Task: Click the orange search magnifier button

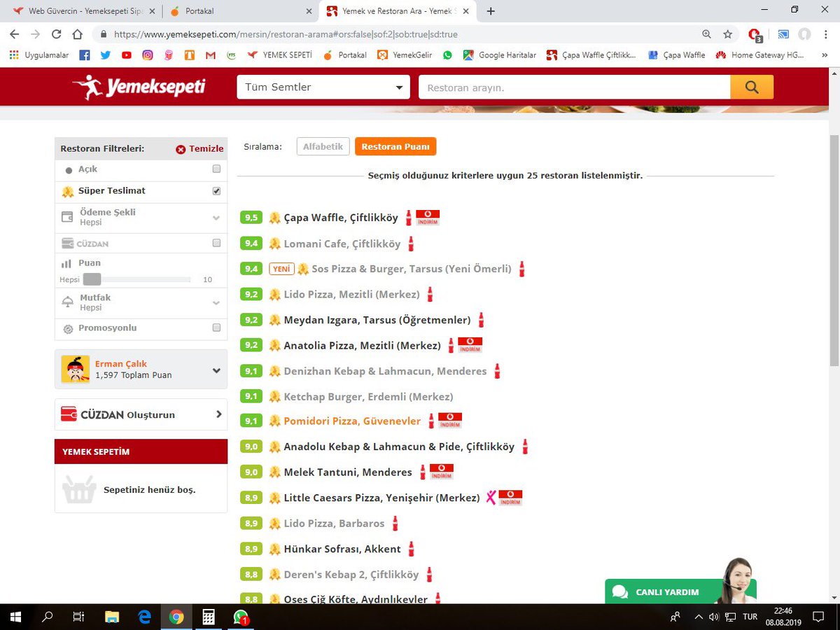Action: click(752, 87)
